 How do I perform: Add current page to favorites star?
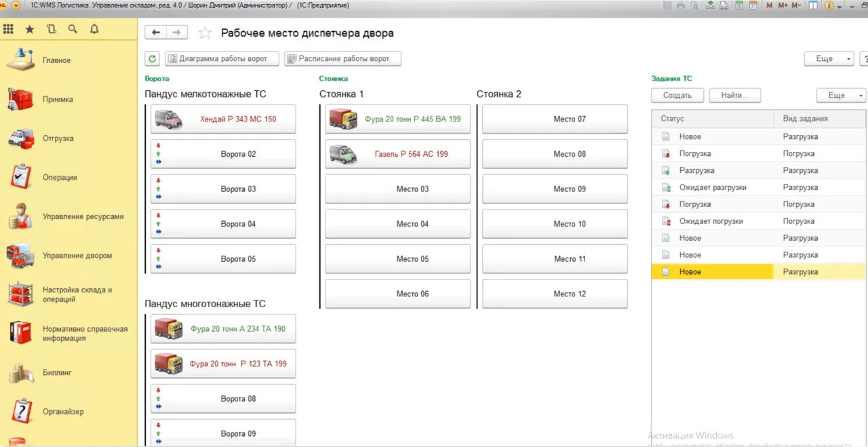point(205,33)
